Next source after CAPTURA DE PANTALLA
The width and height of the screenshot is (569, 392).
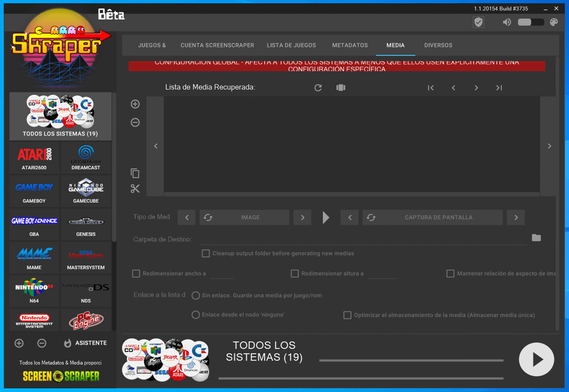click(516, 217)
